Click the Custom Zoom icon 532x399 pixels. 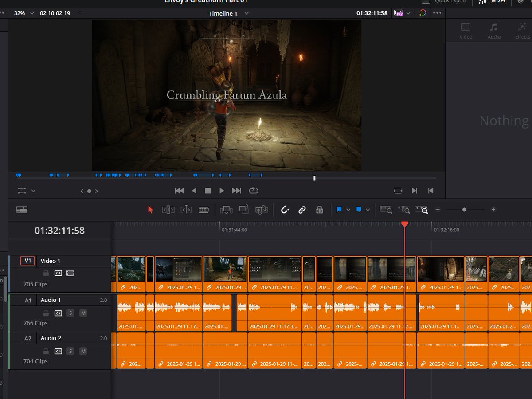point(422,210)
